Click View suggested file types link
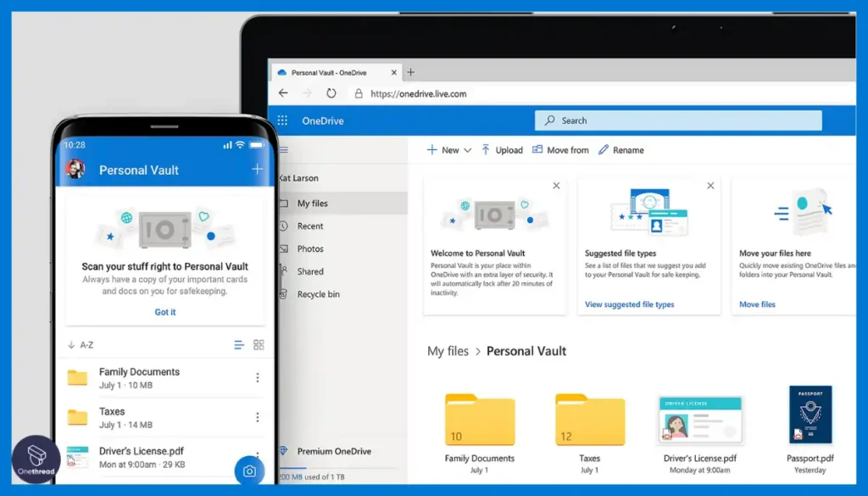Screen dimensions: 868x496 tap(630, 304)
